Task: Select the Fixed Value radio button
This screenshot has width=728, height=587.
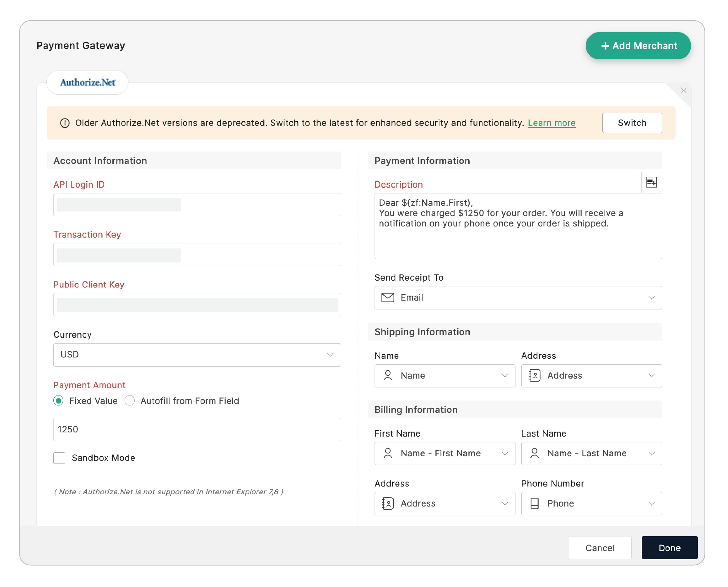Action: click(x=59, y=401)
